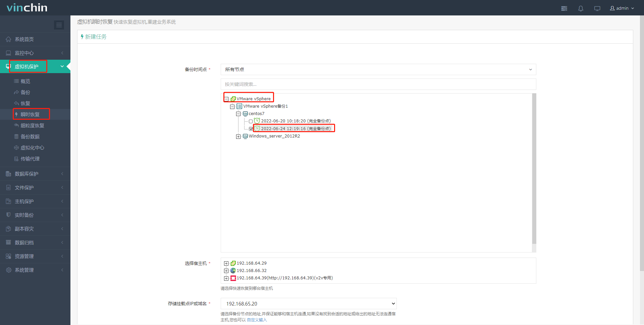Click the 数据归档 archive icon
Viewport: 644px width, 325px height.
8,242
